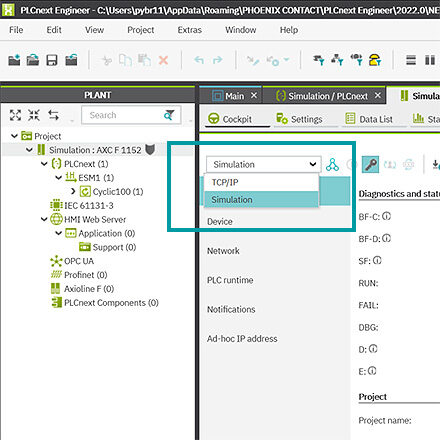Open the Data List tab
440x440 pixels.
tap(369, 119)
